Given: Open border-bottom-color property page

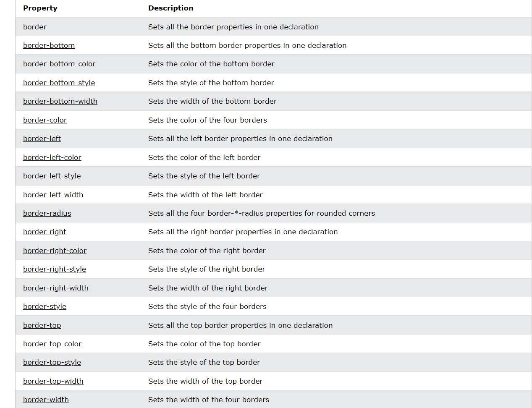Looking at the screenshot, I should pyautogui.click(x=59, y=64).
